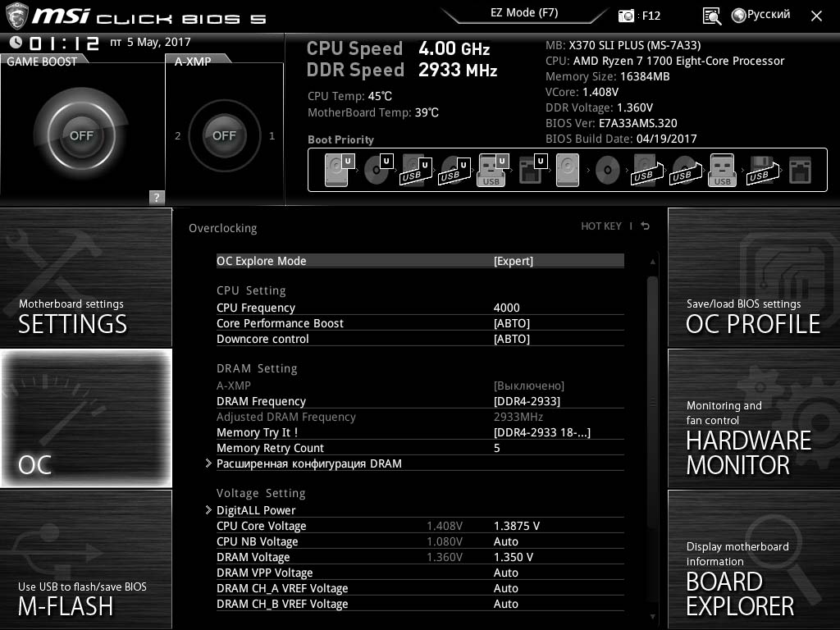This screenshot has height=630, width=840.
Task: Click the Adjusted DRAM Frequency 2933MHz row
Action: (420, 417)
